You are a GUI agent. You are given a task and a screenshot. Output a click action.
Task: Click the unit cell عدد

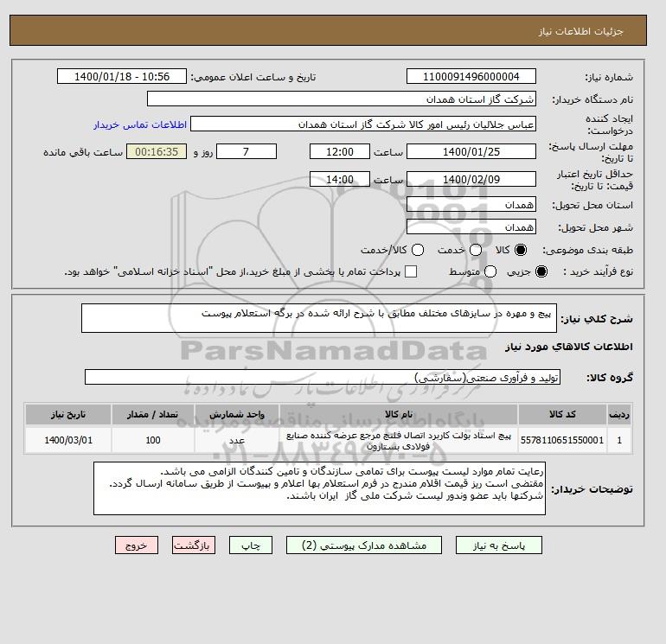pos(237,440)
